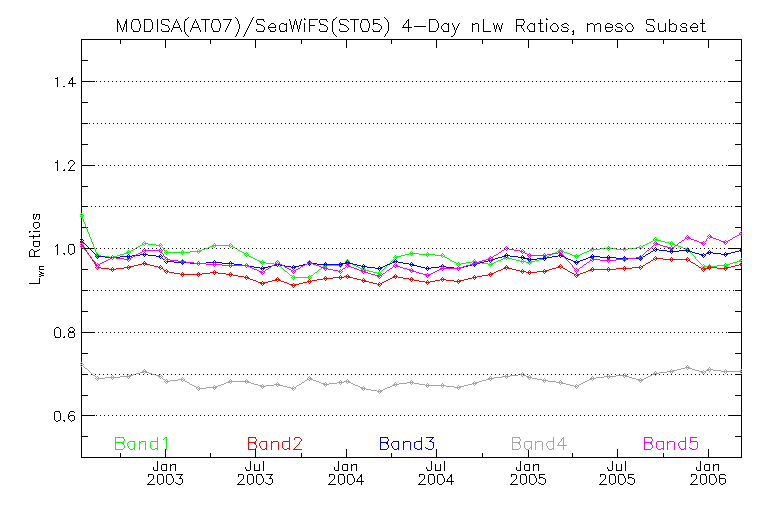Select the blue Band3 legend label
This screenshot has width=768, height=512.
[407, 444]
